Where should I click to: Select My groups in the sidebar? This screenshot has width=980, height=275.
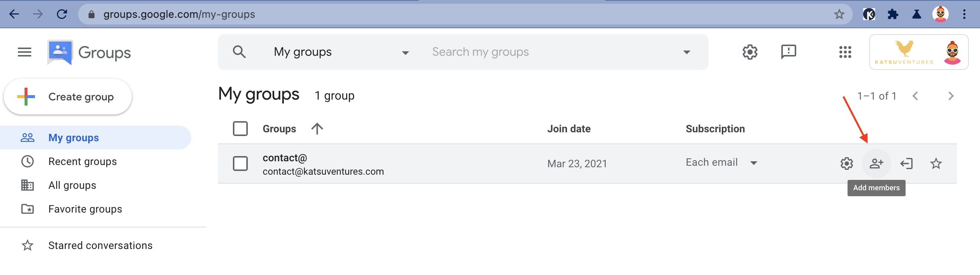(x=96, y=138)
